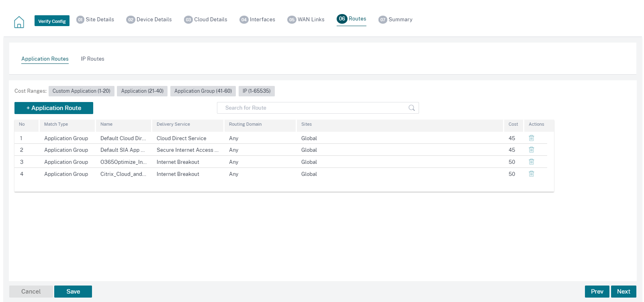Go back with Prev button
This screenshot has width=644, height=302.
coord(597,292)
